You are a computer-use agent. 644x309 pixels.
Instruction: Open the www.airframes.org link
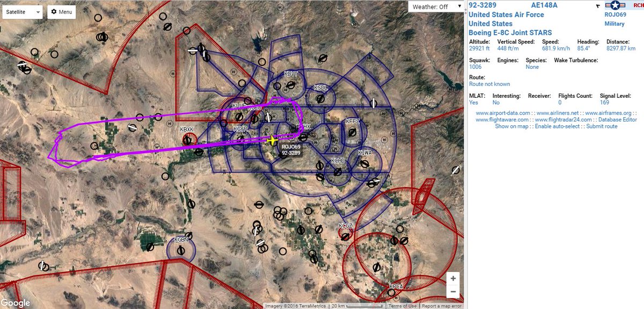click(x=608, y=113)
